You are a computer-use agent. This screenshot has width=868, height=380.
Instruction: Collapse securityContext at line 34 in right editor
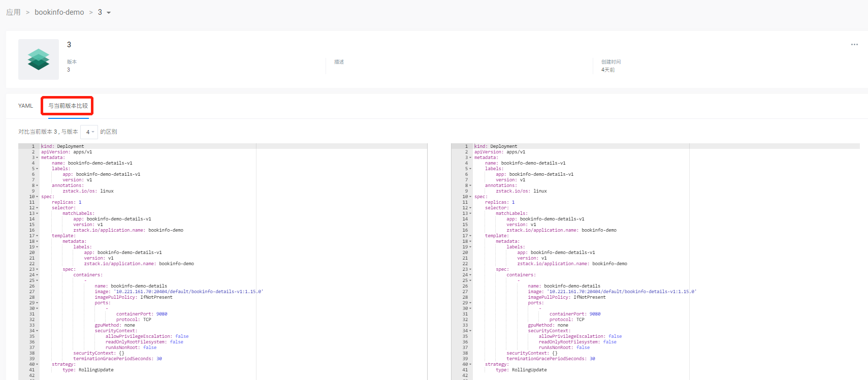470,331
